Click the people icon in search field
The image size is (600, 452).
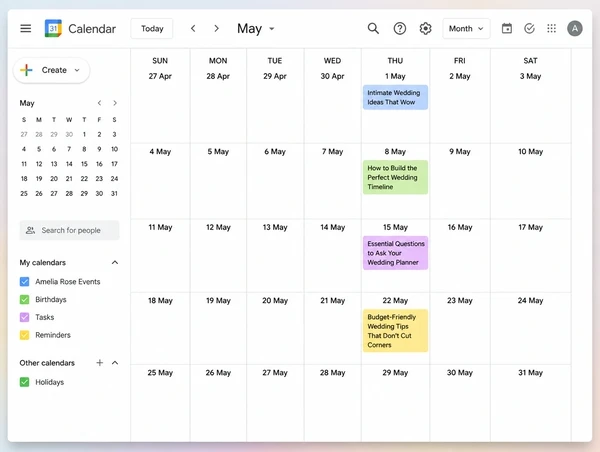point(30,230)
